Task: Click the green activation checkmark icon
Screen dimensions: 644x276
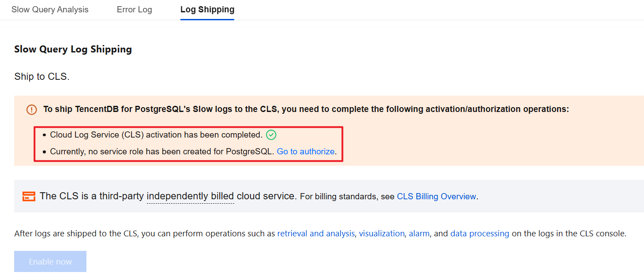Action: pyautogui.click(x=271, y=135)
